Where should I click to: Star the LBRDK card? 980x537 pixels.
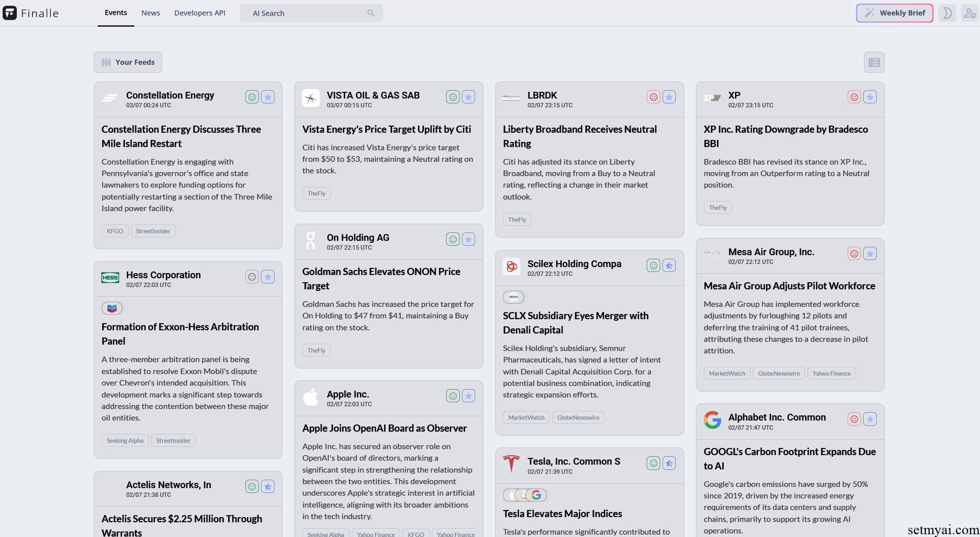(x=669, y=97)
